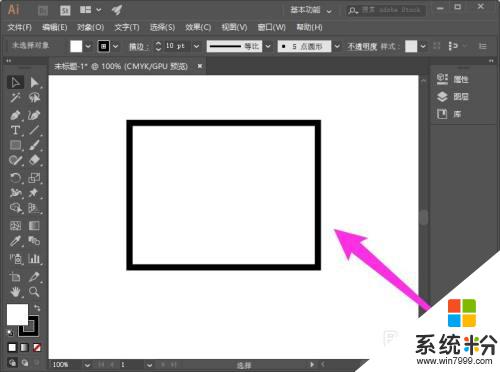Select the Eraser tool
The height and width of the screenshot is (372, 500).
34,160
